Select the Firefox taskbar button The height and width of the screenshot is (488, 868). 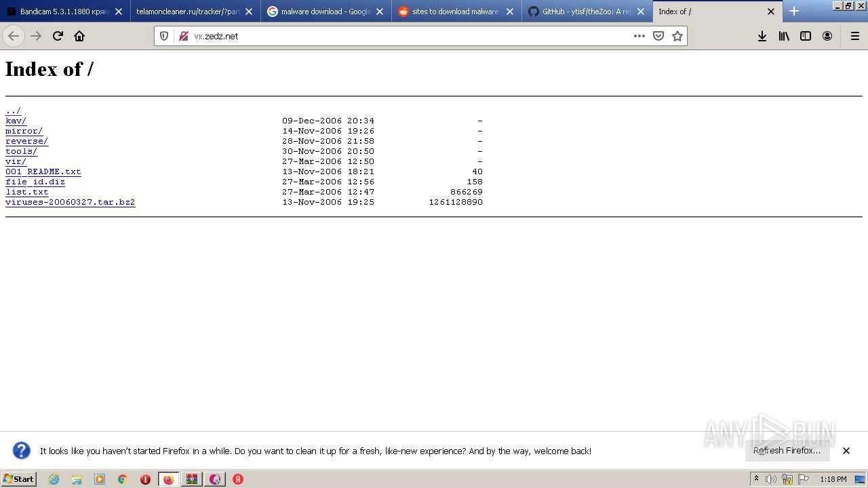coord(168,479)
